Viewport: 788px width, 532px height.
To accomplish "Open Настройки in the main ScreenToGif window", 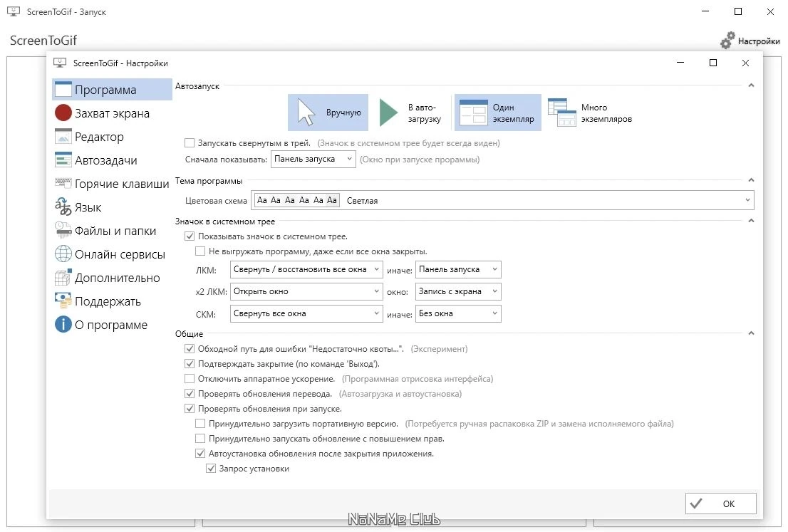I will click(x=750, y=41).
